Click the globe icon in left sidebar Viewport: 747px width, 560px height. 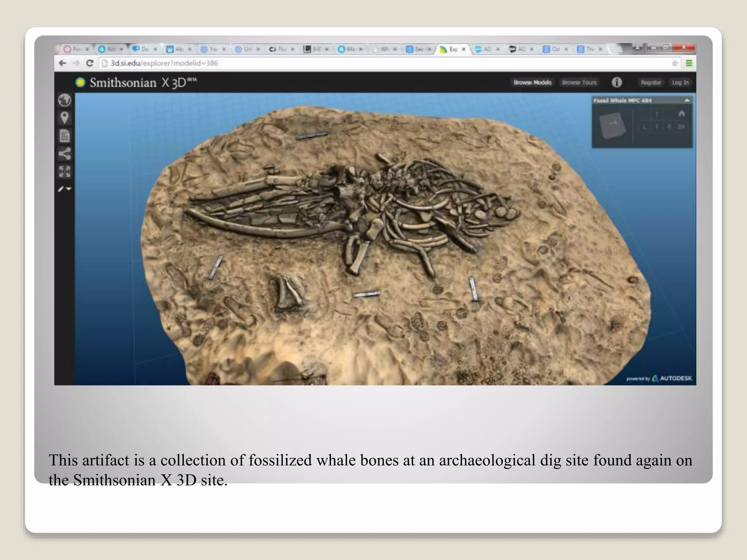(x=65, y=100)
